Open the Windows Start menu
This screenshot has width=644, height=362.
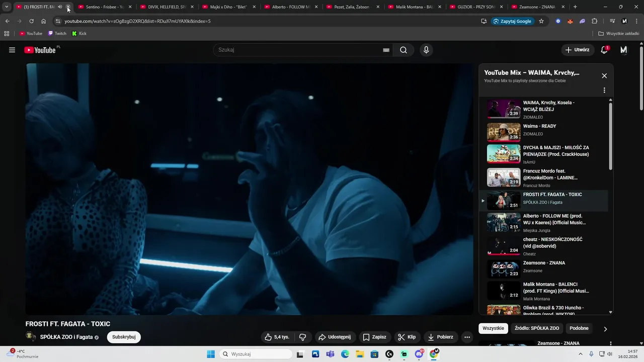coord(211,354)
